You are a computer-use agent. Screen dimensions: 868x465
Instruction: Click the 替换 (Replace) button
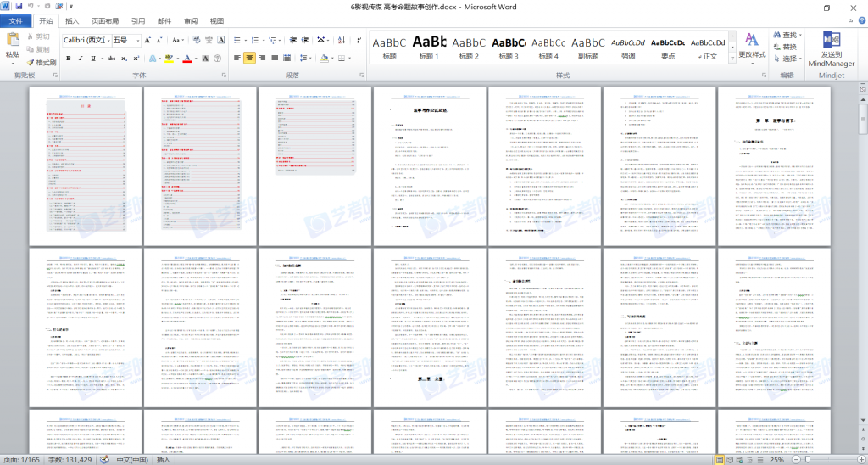(787, 47)
